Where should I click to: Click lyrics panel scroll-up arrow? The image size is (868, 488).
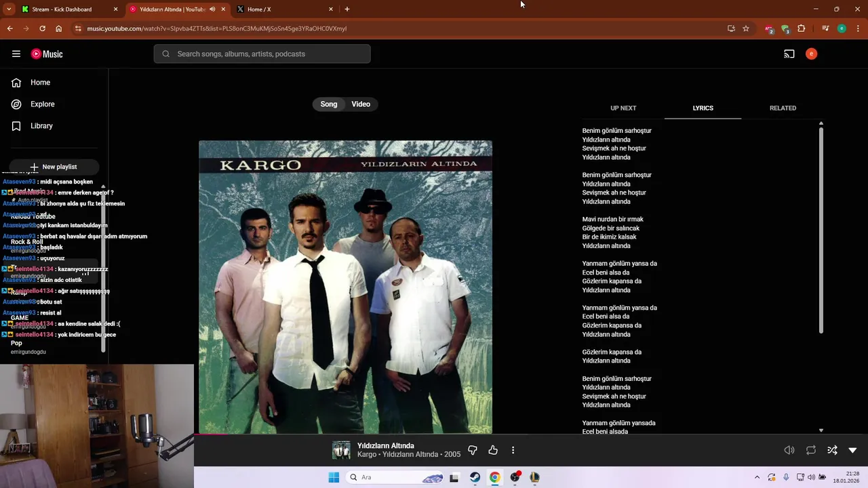pyautogui.click(x=821, y=123)
